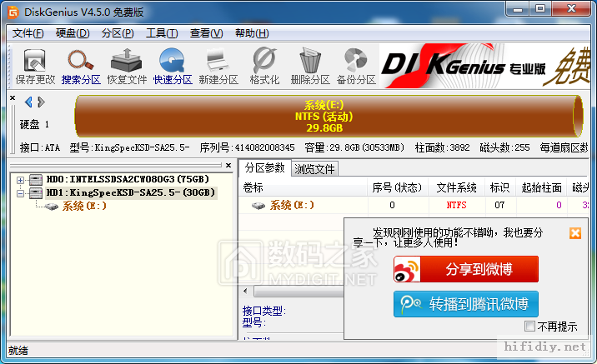Click the Save Changes (保存更改) toolbar icon
This screenshot has height=364, width=597.
(35, 67)
